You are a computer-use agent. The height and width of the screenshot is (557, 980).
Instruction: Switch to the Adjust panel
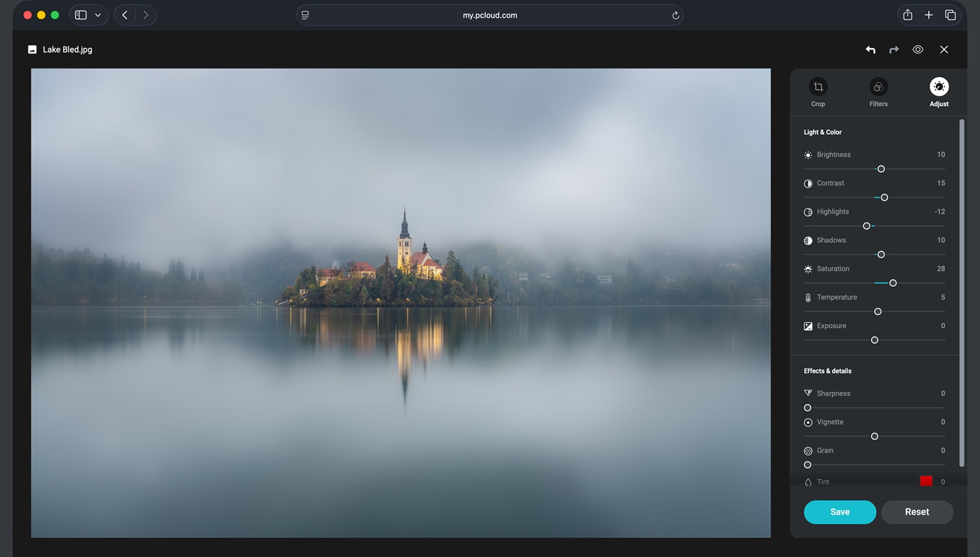click(x=939, y=92)
